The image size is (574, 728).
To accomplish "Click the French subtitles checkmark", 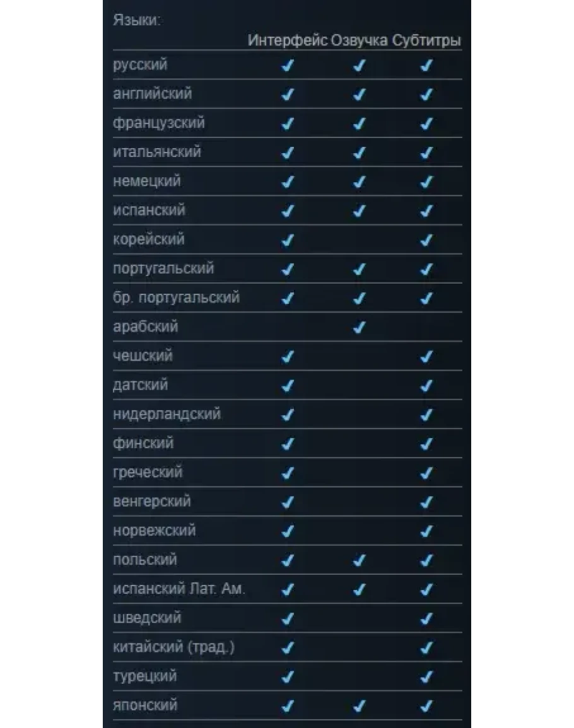I will (x=426, y=124).
